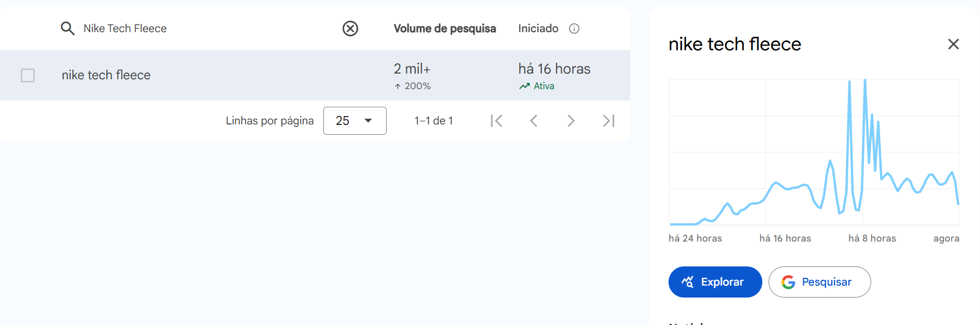Image resolution: width=980 pixels, height=325 pixels.
Task: Click the next page chevron icon
Action: tap(571, 121)
